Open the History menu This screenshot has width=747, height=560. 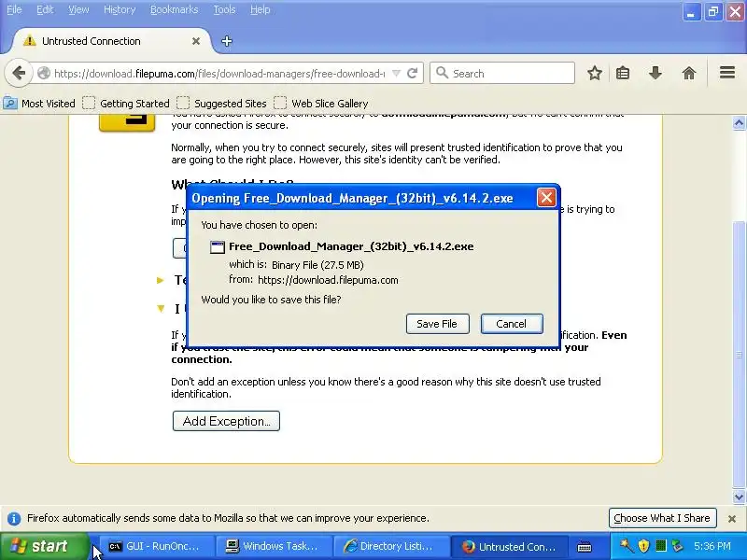pyautogui.click(x=120, y=9)
